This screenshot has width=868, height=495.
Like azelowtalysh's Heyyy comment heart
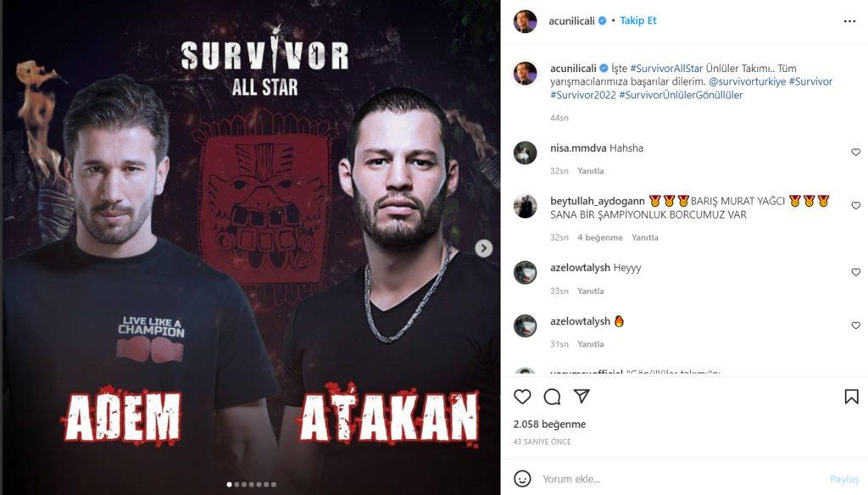click(856, 272)
